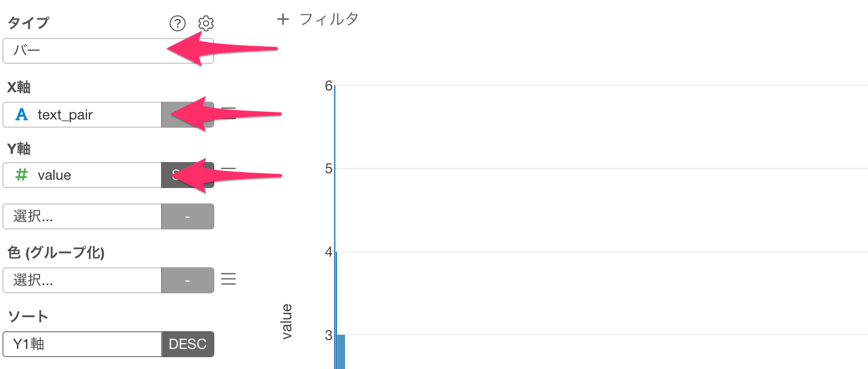
Task: Click the tallest blue bar in chart
Action: [x=335, y=227]
